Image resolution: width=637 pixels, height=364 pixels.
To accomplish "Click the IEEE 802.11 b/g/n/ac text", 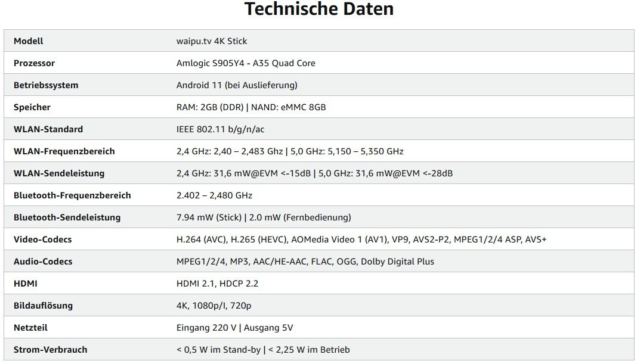I will pos(220,129).
